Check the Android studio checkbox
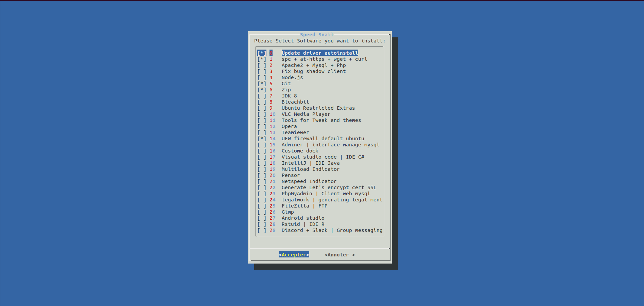 [x=262, y=218]
